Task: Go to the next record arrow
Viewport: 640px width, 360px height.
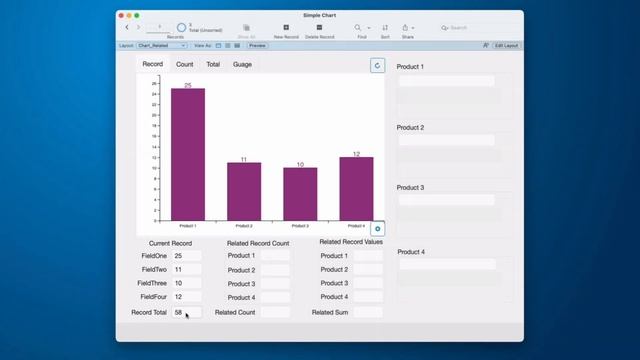Action: (x=138, y=27)
